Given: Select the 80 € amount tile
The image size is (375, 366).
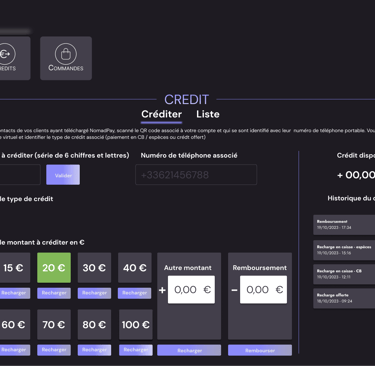Looking at the screenshot, I should [x=94, y=324].
